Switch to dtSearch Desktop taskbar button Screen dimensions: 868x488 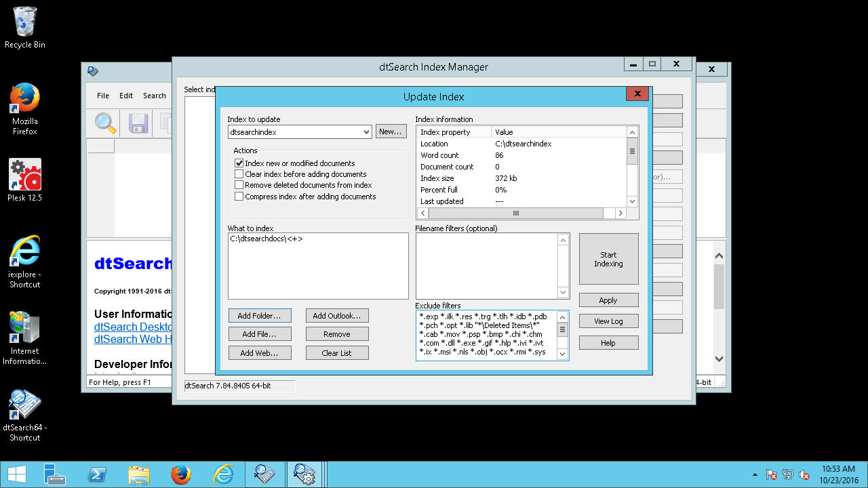[264, 474]
